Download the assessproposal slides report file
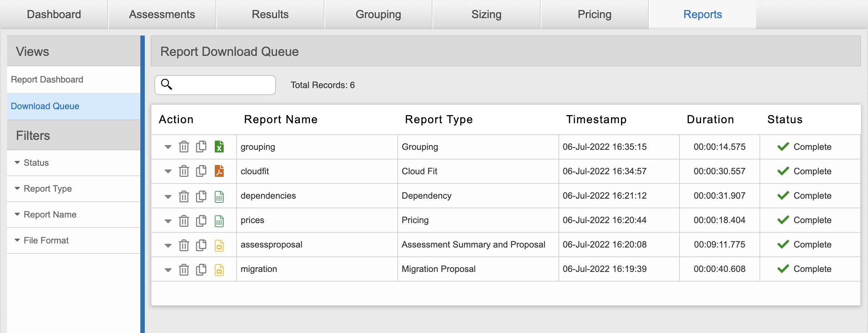The image size is (868, 333). (x=219, y=245)
